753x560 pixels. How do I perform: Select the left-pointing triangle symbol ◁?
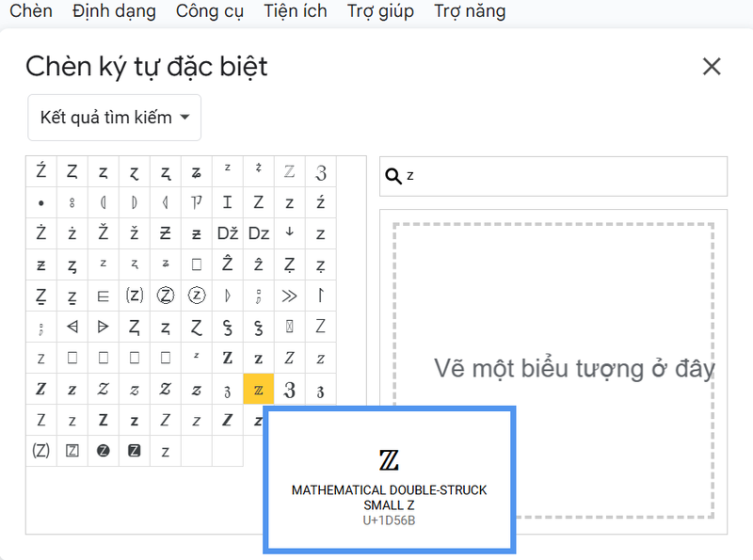point(72,328)
